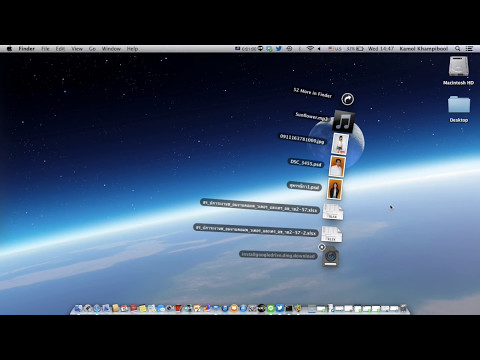Open the File menu
Image resolution: width=480 pixels, height=360 pixels.
click(45, 49)
